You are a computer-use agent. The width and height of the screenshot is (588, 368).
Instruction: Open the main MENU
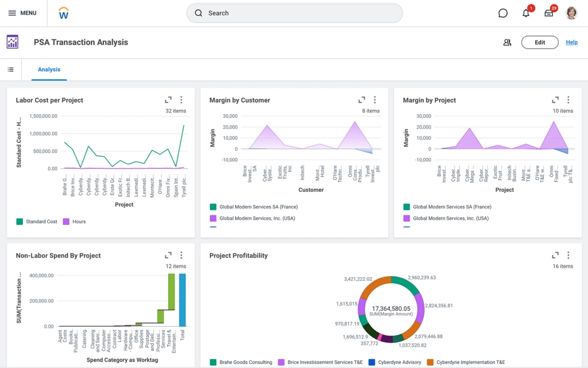(x=22, y=13)
